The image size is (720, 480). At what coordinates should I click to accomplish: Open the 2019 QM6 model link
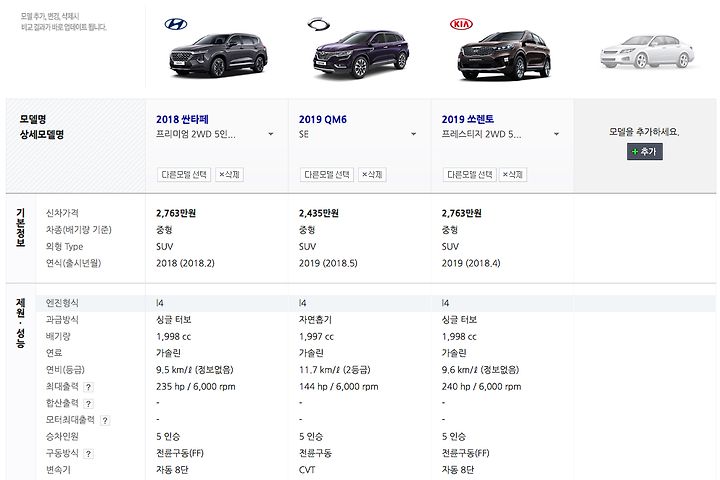pos(323,119)
